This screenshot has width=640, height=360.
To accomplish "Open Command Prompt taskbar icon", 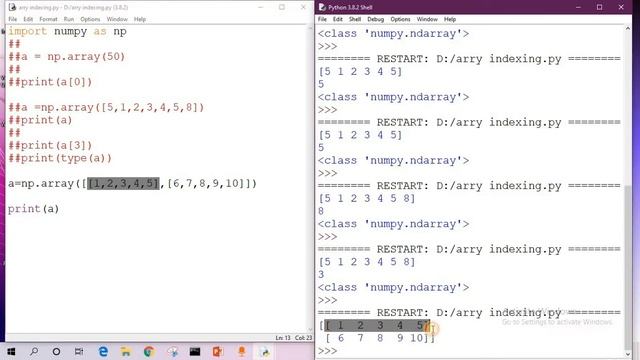I will [x=195, y=351].
